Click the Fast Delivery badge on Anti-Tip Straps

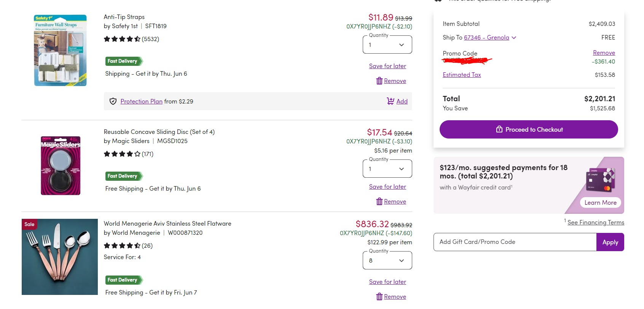click(x=123, y=61)
